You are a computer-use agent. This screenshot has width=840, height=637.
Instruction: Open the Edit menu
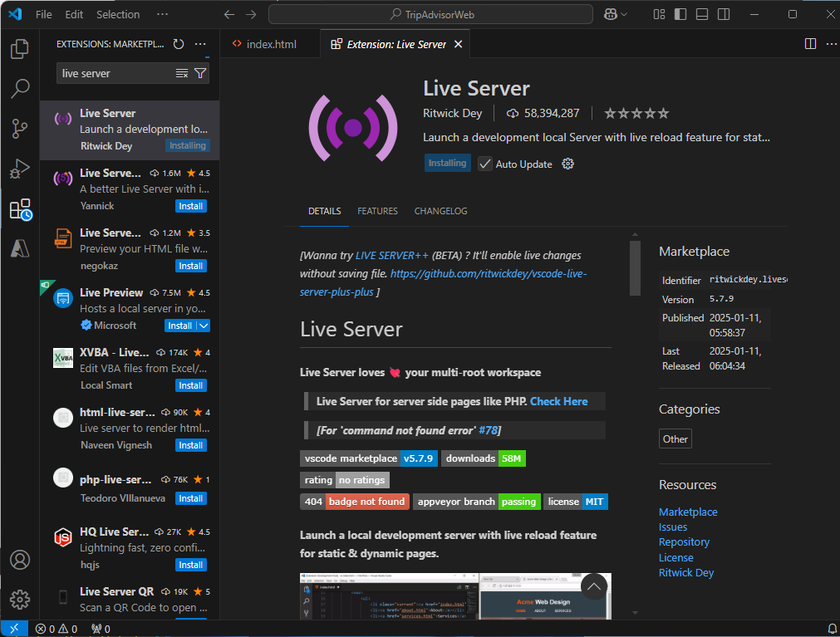coord(74,14)
